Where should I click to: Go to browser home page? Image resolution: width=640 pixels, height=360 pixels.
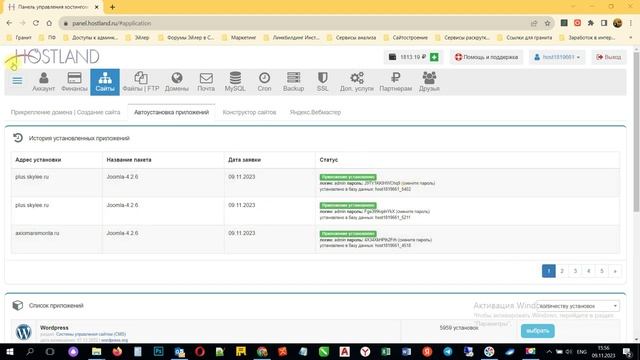49,23
